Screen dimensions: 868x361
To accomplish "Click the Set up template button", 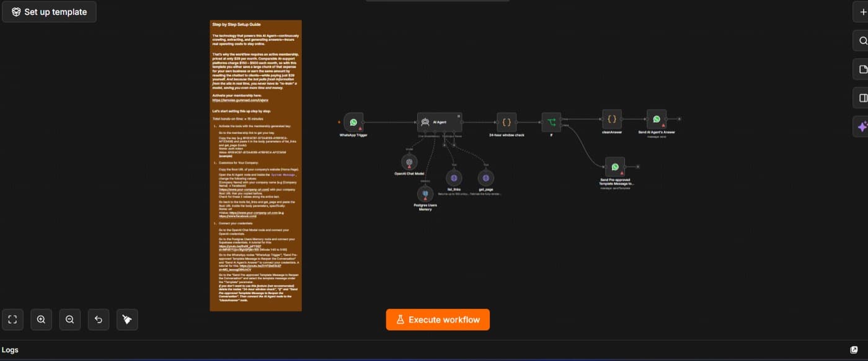I will tap(49, 12).
